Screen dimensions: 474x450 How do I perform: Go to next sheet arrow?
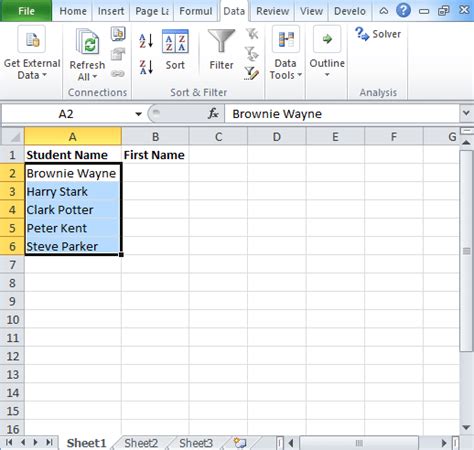point(35,443)
